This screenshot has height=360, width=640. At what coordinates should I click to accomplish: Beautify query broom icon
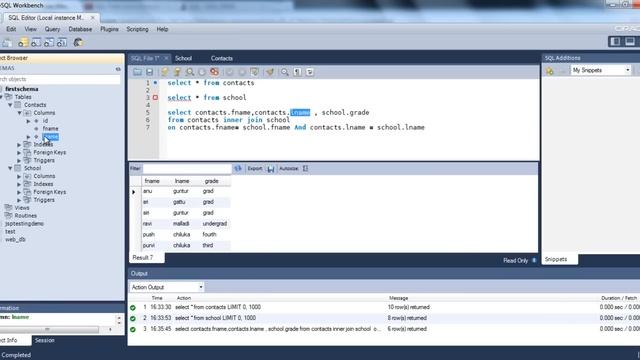tap(270, 72)
